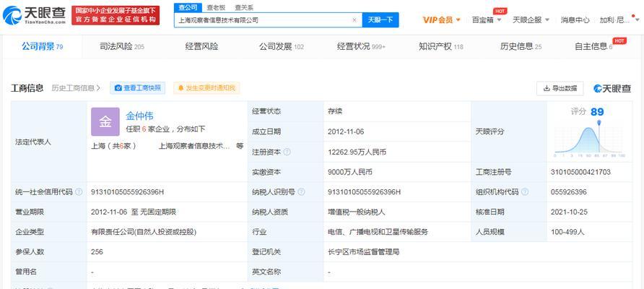Switch to the 公司发展 tab
Image resolution: width=644 pixels, height=289 pixels.
coord(282,47)
